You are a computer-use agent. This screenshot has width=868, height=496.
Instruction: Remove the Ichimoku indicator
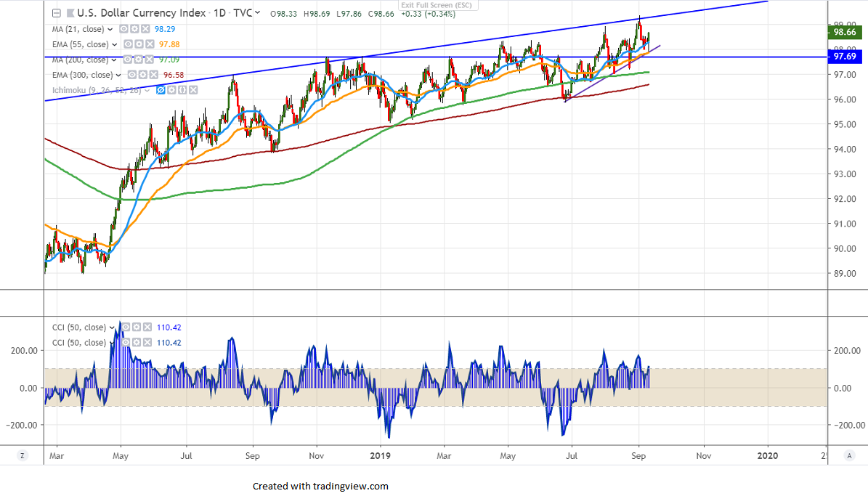coord(192,90)
